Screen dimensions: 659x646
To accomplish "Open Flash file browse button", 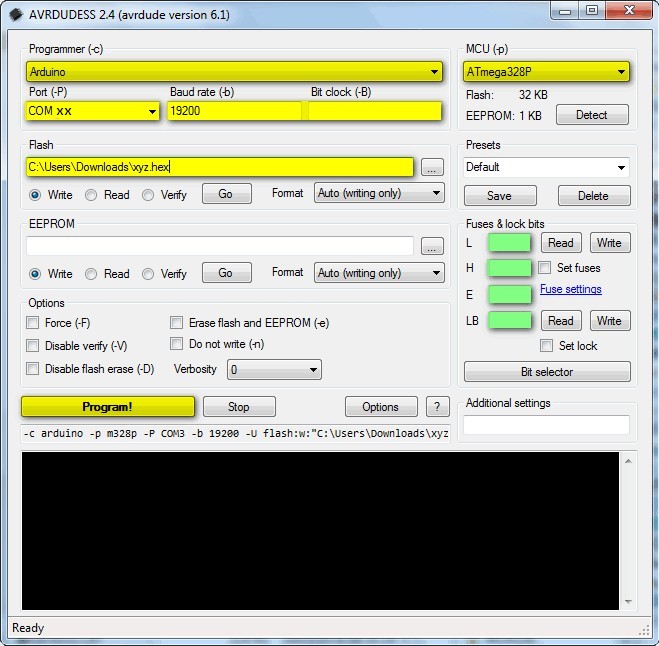I will pos(432,167).
